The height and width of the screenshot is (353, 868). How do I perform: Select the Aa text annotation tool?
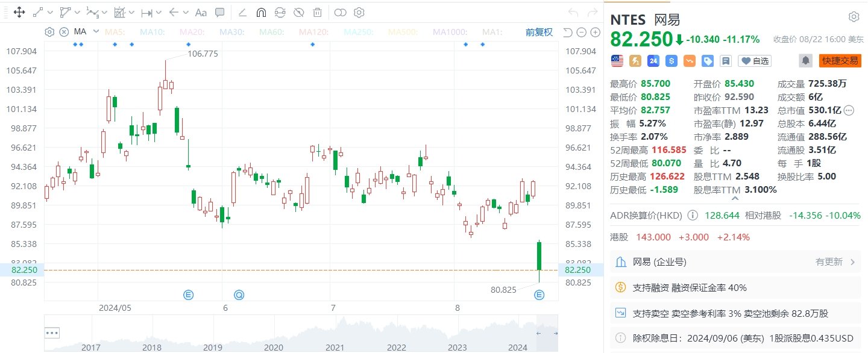[201, 12]
